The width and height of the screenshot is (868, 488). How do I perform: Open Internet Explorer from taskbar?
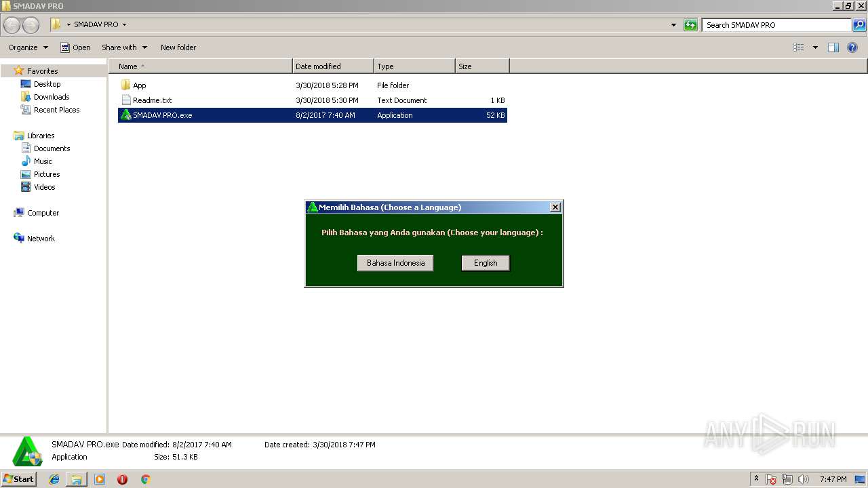click(x=54, y=479)
